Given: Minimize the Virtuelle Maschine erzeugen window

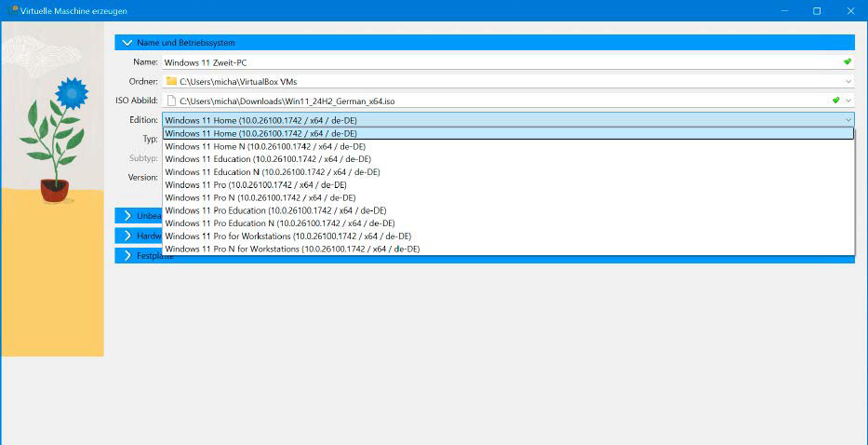Looking at the screenshot, I should coord(782,11).
